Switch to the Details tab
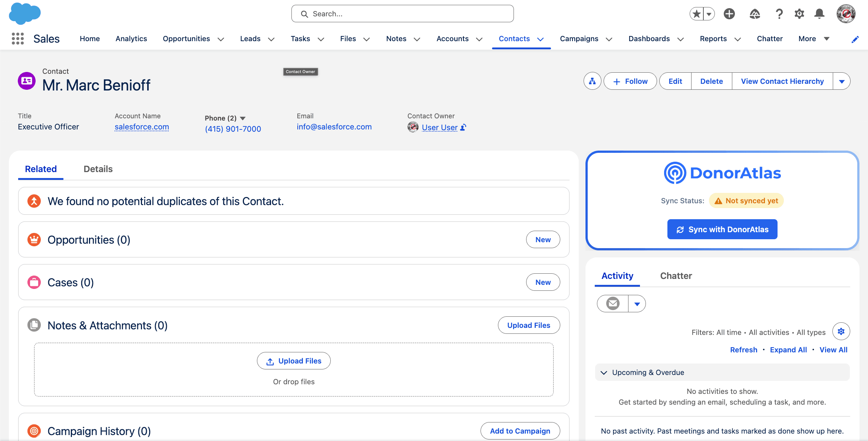868x441 pixels. 98,169
